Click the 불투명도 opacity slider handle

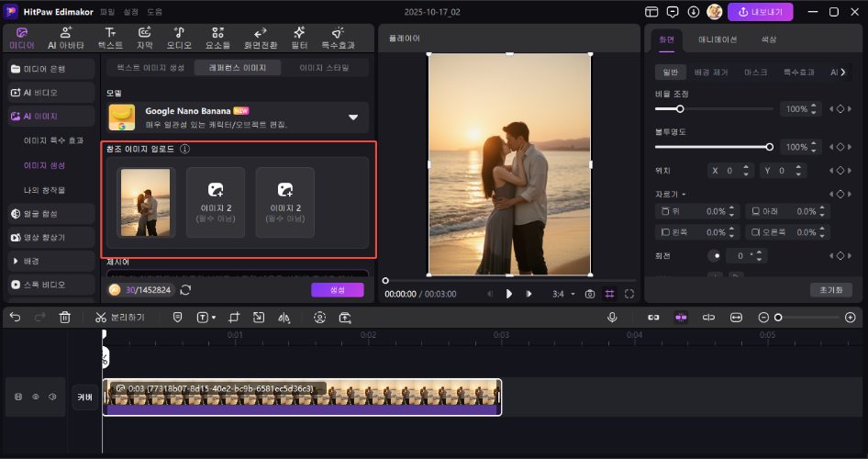[x=769, y=147]
